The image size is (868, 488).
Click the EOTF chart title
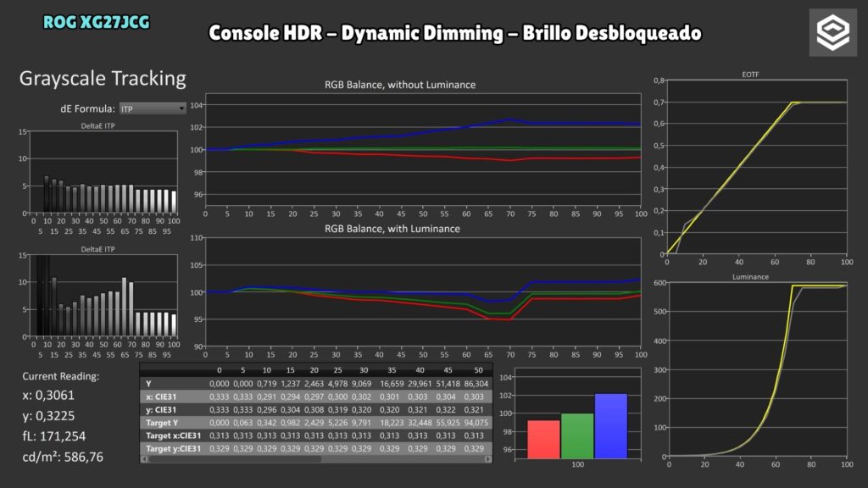[x=751, y=75]
